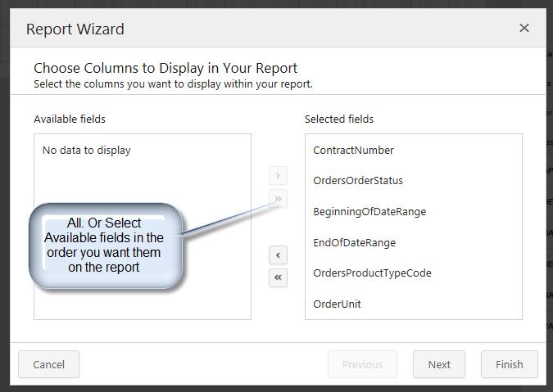The image size is (553, 392).
Task: Pick the EndOfDateRange field
Action: [x=354, y=243]
